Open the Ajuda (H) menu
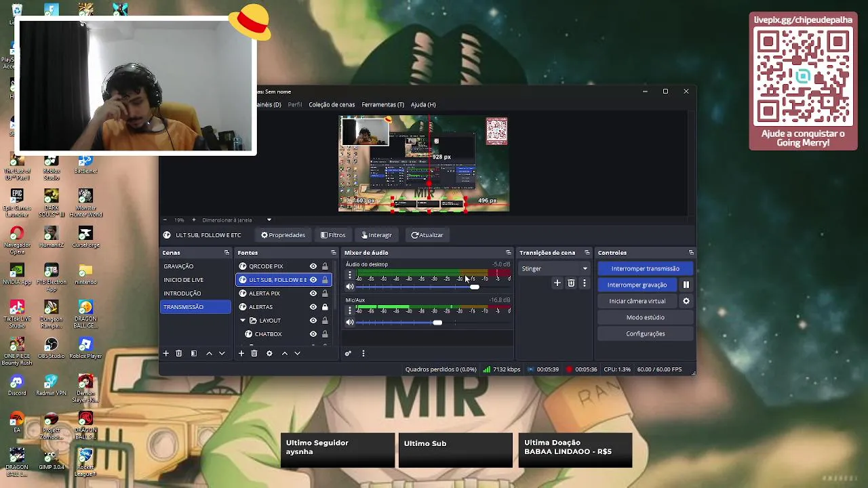868x488 pixels. coord(423,104)
